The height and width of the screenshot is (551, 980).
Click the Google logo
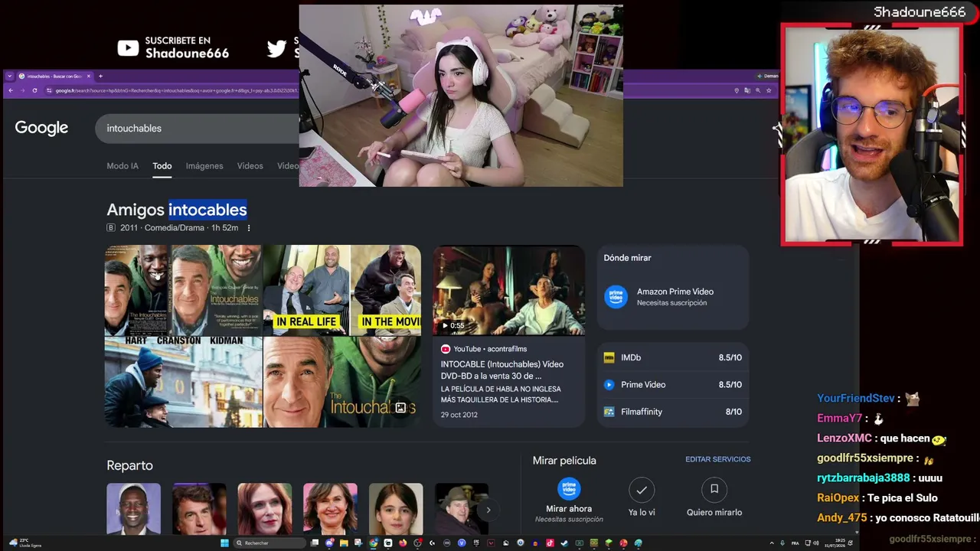(x=41, y=128)
